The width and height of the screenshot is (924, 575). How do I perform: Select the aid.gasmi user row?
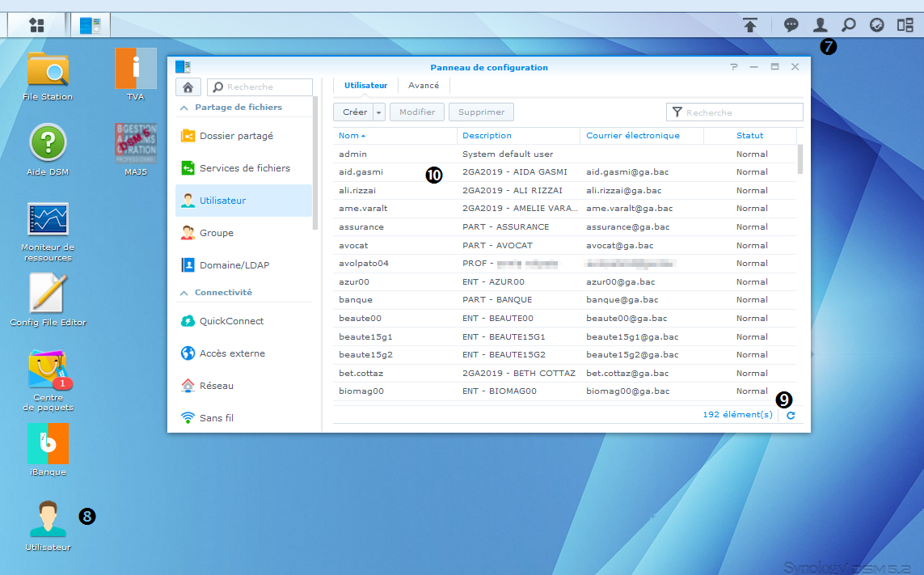564,172
